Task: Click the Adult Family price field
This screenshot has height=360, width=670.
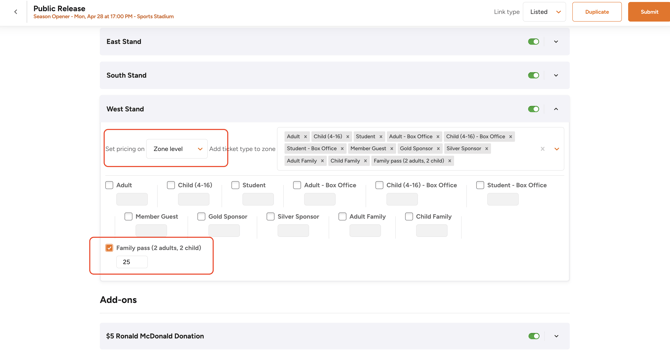Action: 365,231
